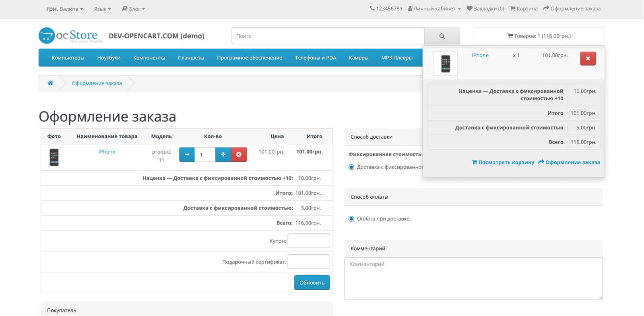
Task: Toggle cart button Товаров: 1 (116.00грн.)
Action: coord(539,36)
